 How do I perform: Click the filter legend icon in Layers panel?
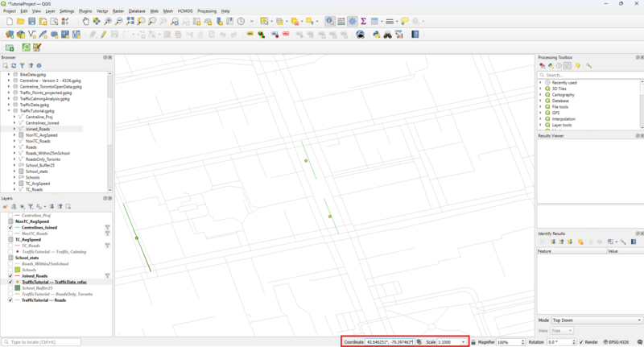pyautogui.click(x=31, y=207)
